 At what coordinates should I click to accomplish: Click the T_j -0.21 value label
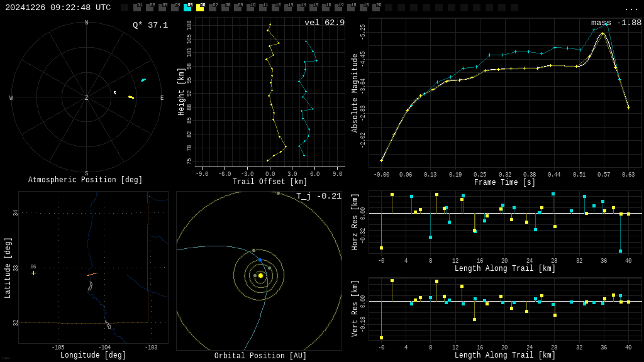point(319,196)
